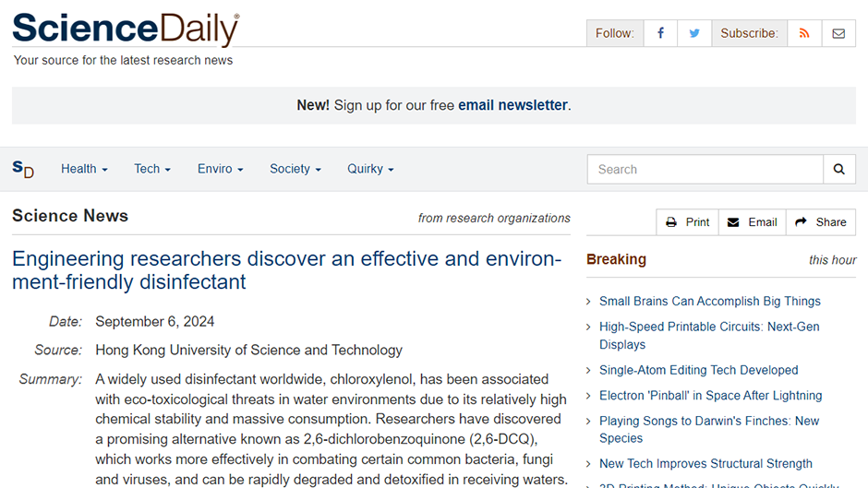The height and width of the screenshot is (488, 868).
Task: Open 'Electron Pinball in Space After Lightning' link
Action: [x=711, y=395]
